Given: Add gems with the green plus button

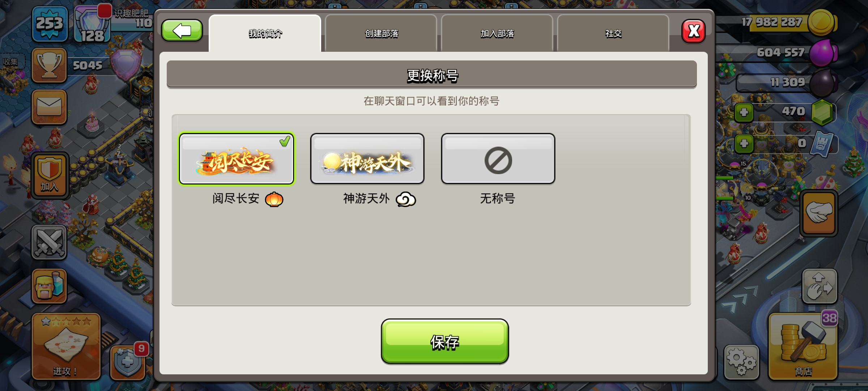Looking at the screenshot, I should 744,113.
